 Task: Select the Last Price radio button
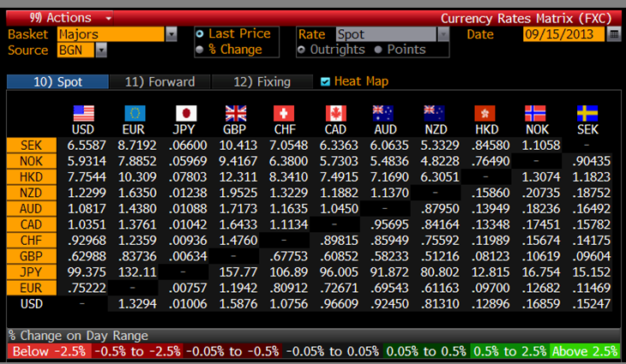click(200, 34)
